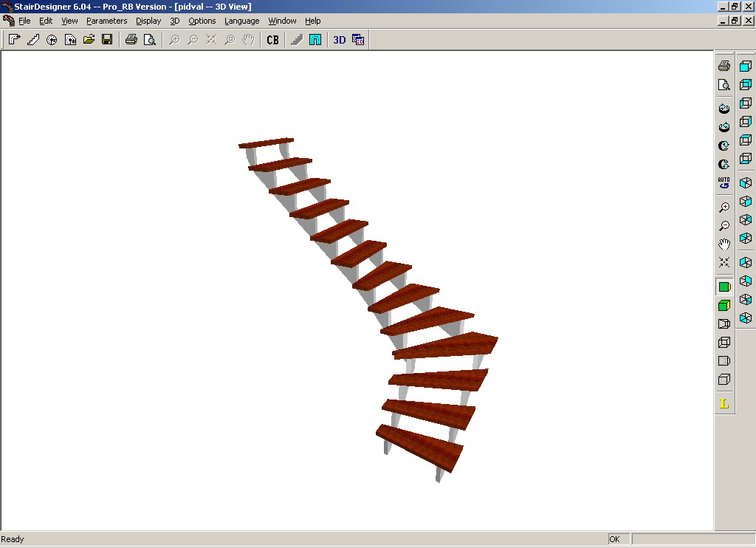The width and height of the screenshot is (756, 548).
Task: Open the Display menu
Action: coord(148,21)
